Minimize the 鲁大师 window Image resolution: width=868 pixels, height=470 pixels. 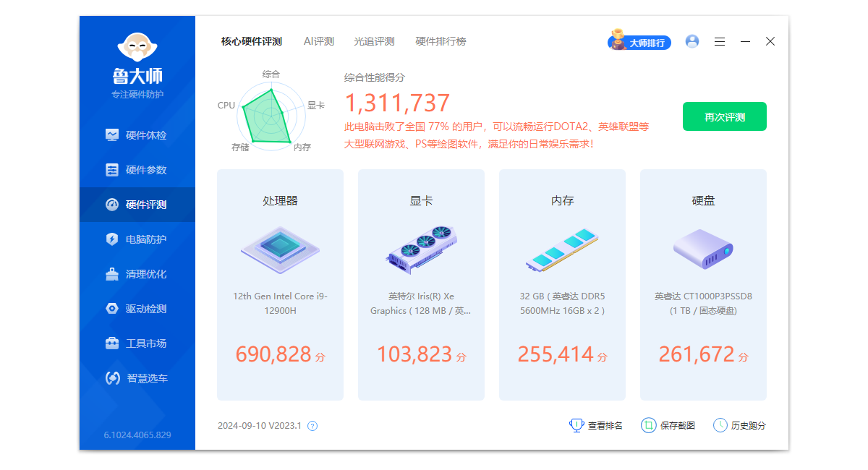coord(745,42)
